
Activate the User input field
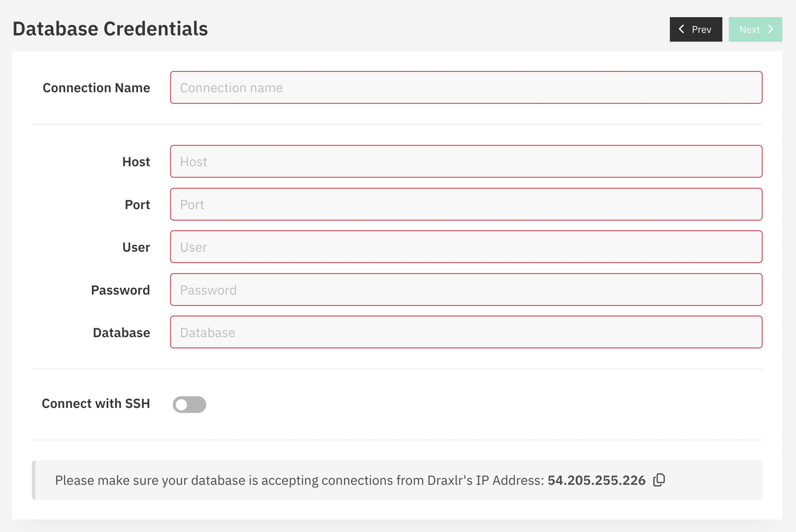466,247
